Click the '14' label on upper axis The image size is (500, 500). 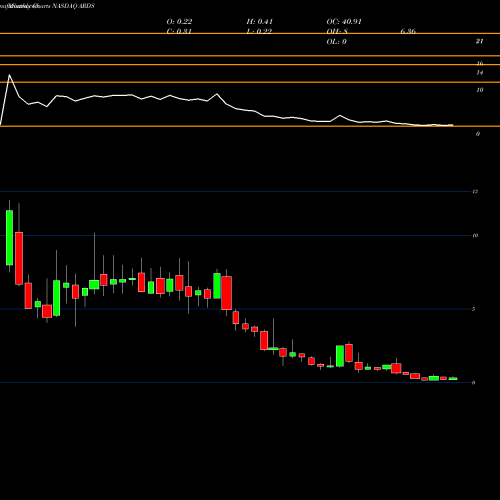point(480,72)
